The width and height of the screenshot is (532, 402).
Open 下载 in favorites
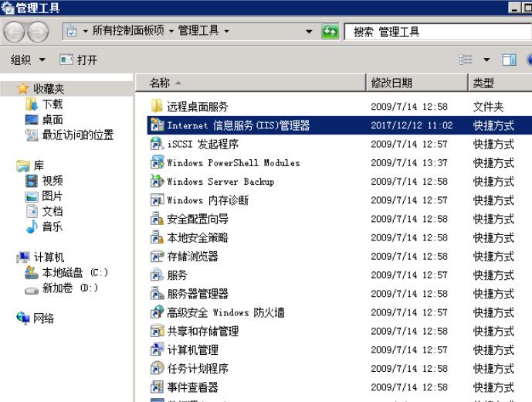pos(53,104)
